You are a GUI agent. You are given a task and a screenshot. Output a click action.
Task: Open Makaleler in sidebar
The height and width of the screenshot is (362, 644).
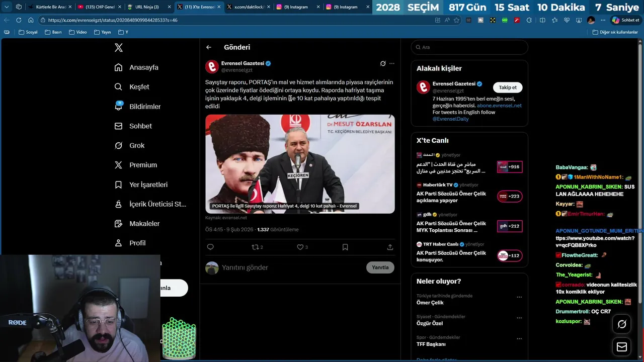(x=137, y=224)
